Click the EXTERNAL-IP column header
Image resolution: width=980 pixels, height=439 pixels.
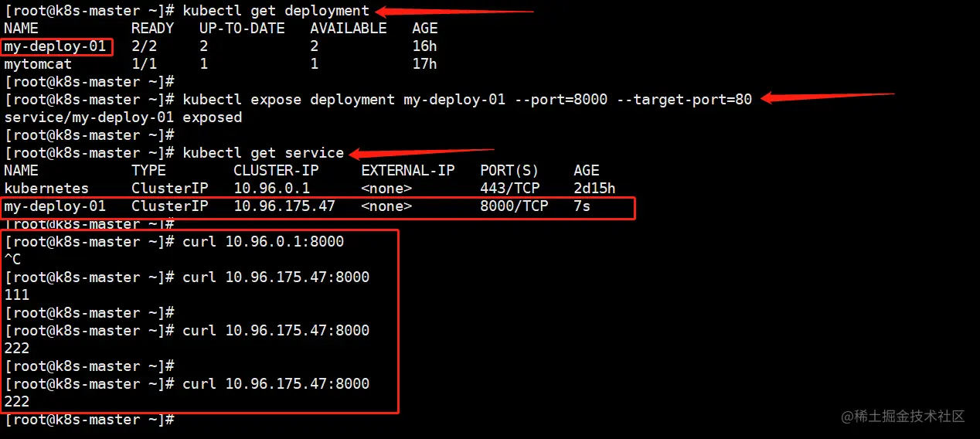(x=408, y=171)
